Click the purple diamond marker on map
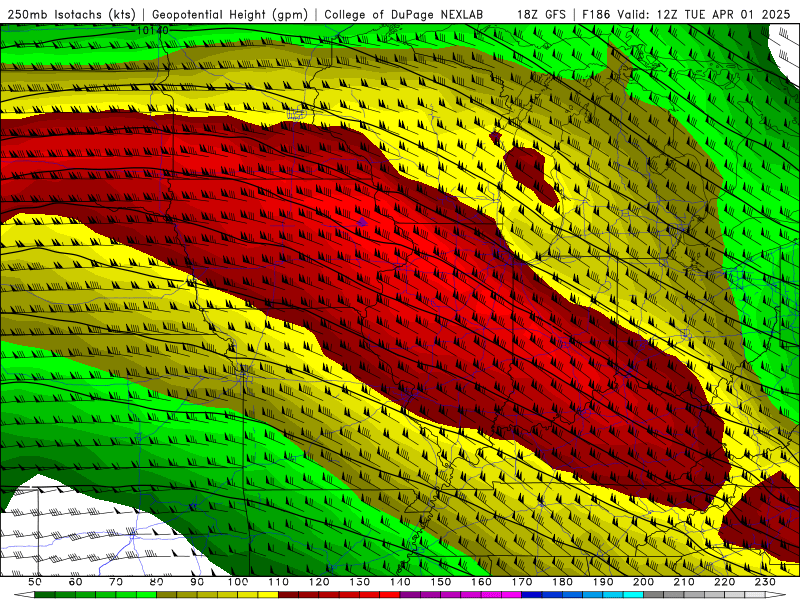The image size is (800, 600). 362,222
